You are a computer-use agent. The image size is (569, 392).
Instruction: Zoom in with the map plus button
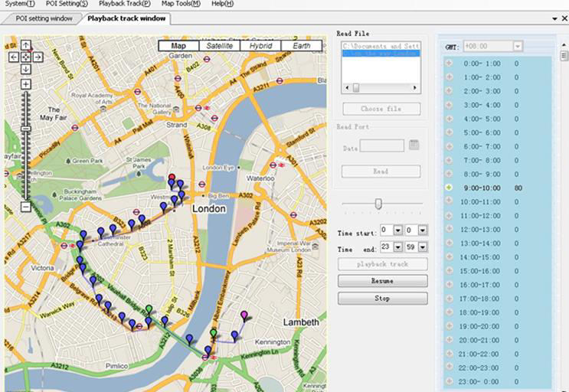(x=26, y=84)
